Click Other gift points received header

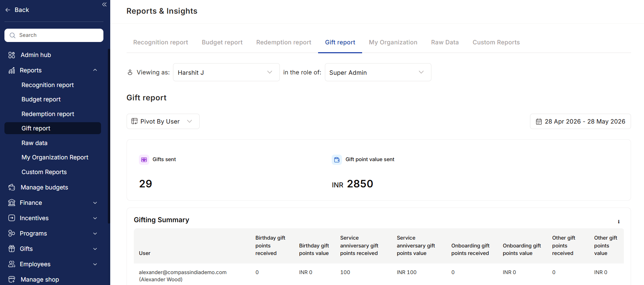[563, 246]
